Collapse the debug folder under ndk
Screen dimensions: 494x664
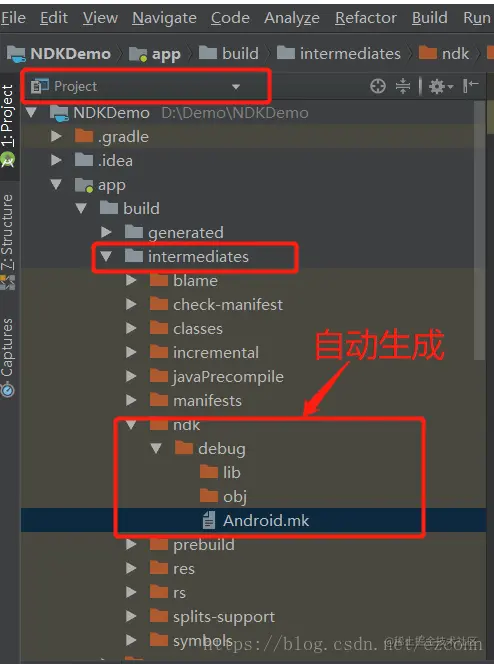point(156,448)
